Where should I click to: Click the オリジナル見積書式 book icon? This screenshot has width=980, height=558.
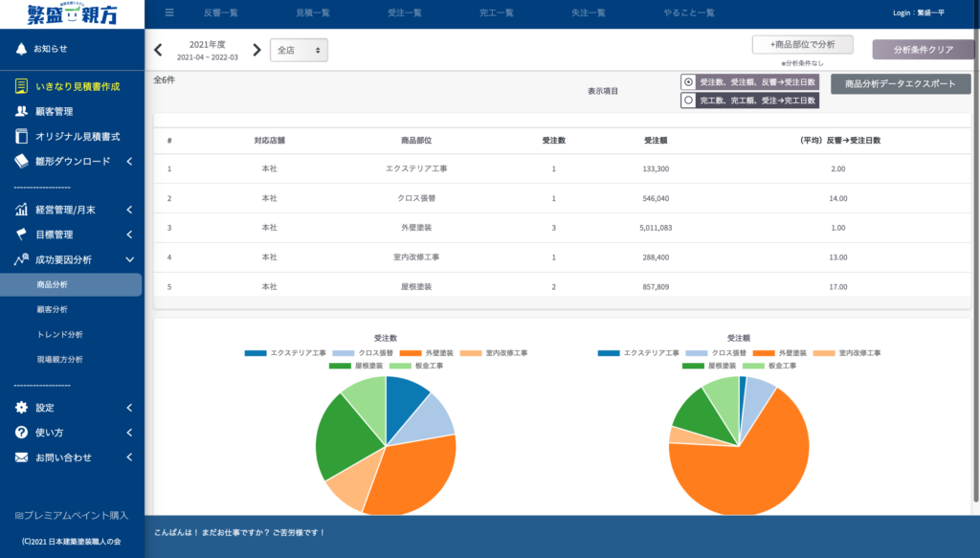pos(21,136)
